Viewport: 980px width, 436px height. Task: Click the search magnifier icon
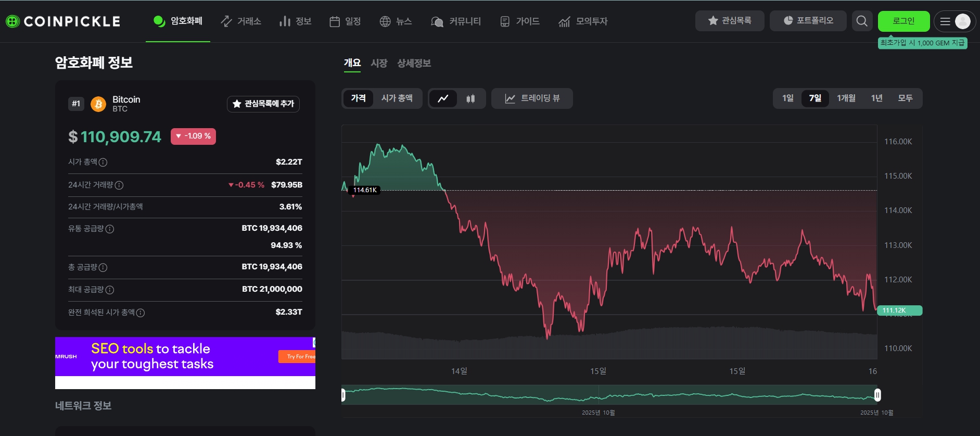pyautogui.click(x=862, y=21)
